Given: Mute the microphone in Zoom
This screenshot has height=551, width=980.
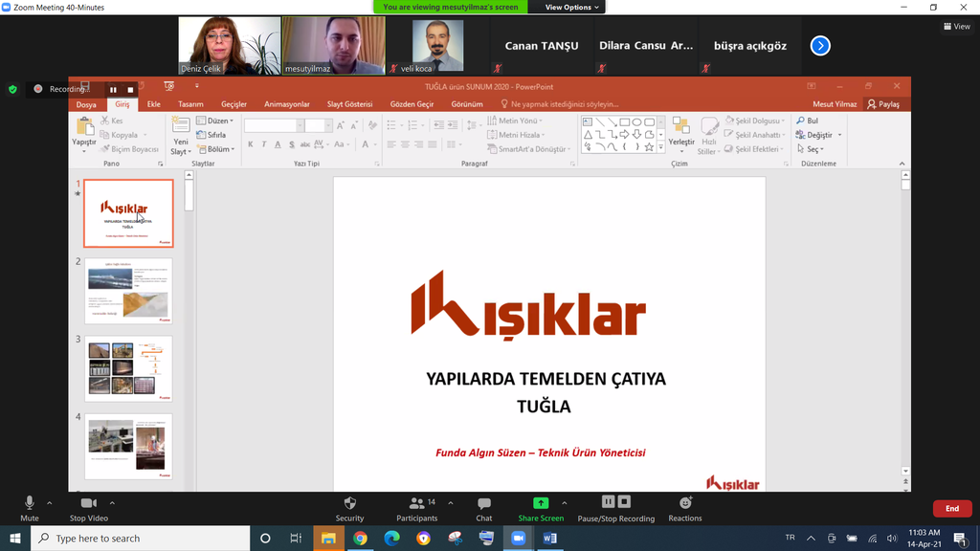Looking at the screenshot, I should click(x=30, y=509).
